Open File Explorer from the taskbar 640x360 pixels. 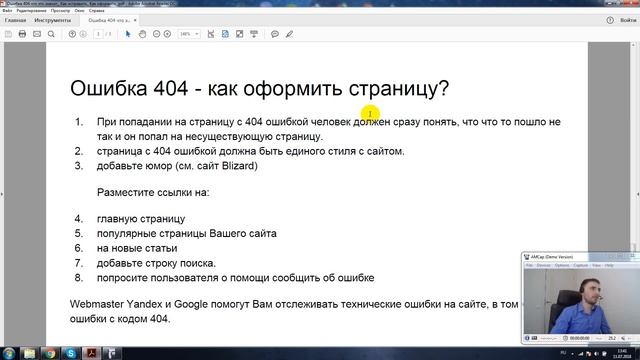29,353
